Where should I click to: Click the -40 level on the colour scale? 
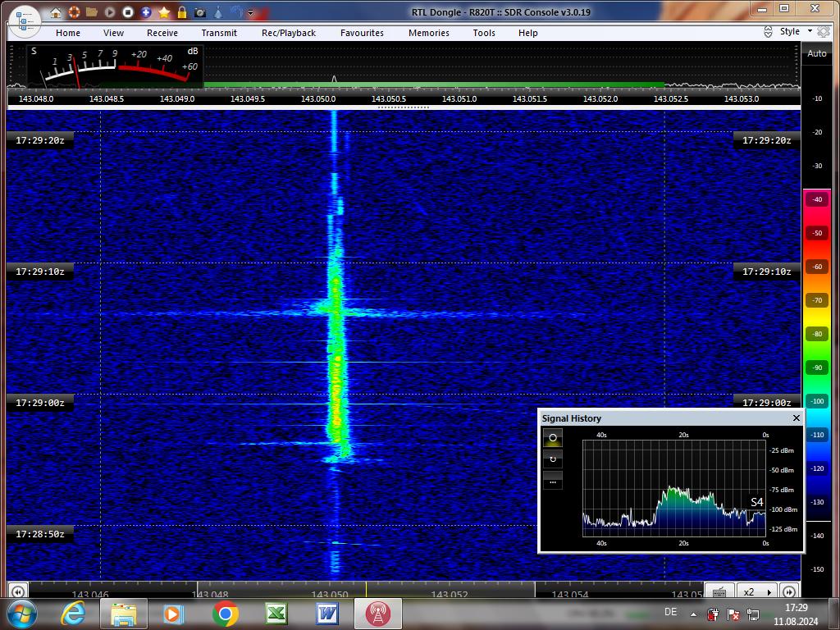(x=817, y=199)
